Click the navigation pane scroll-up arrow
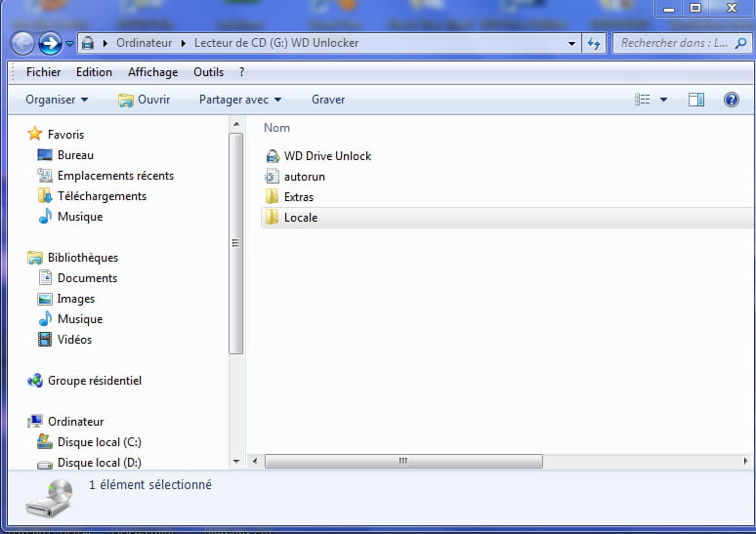756x534 pixels. [236, 124]
